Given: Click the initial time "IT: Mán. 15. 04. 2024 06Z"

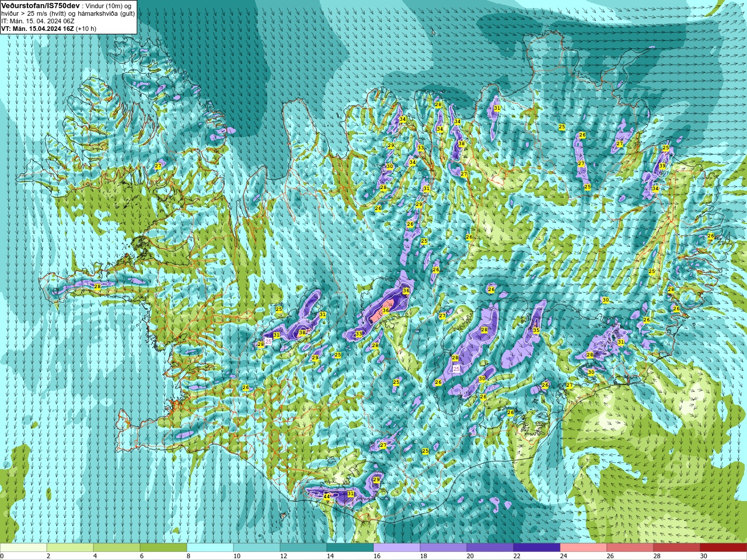Looking at the screenshot, I should point(38,21).
